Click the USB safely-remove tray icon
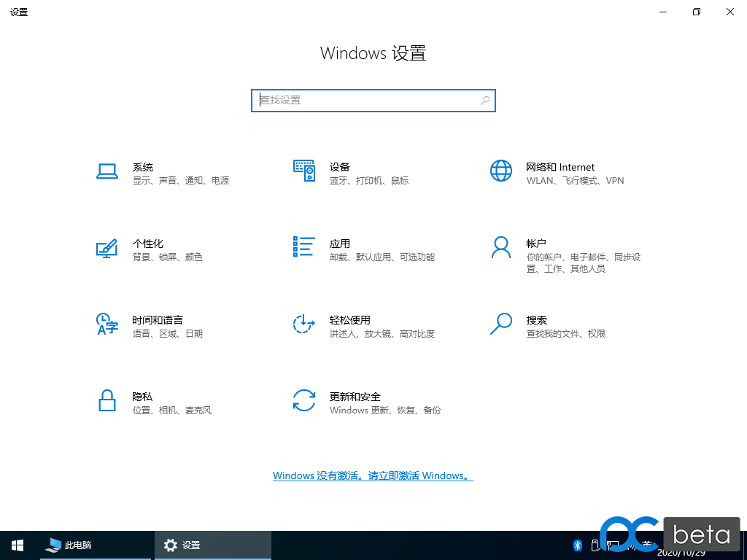The height and width of the screenshot is (560, 747). point(595,545)
